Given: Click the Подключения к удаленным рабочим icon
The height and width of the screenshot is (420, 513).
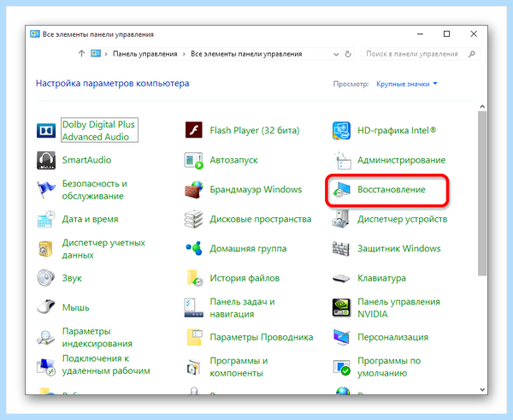Looking at the screenshot, I should 46,367.
